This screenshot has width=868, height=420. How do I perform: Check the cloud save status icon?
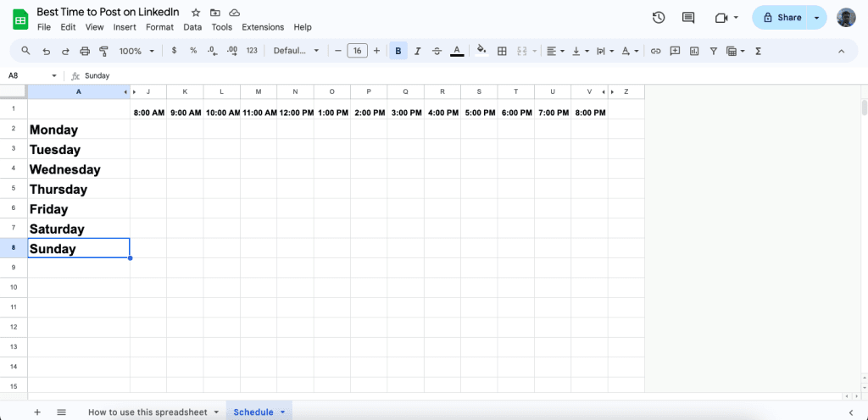pos(234,13)
